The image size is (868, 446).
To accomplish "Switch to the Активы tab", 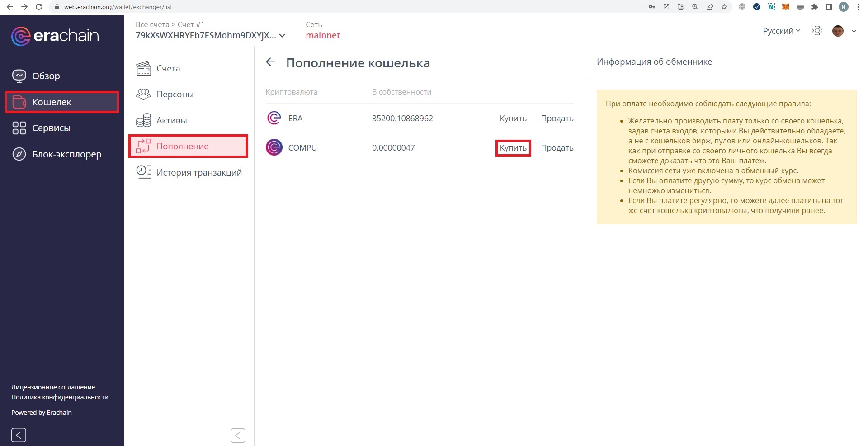I will 171,120.
